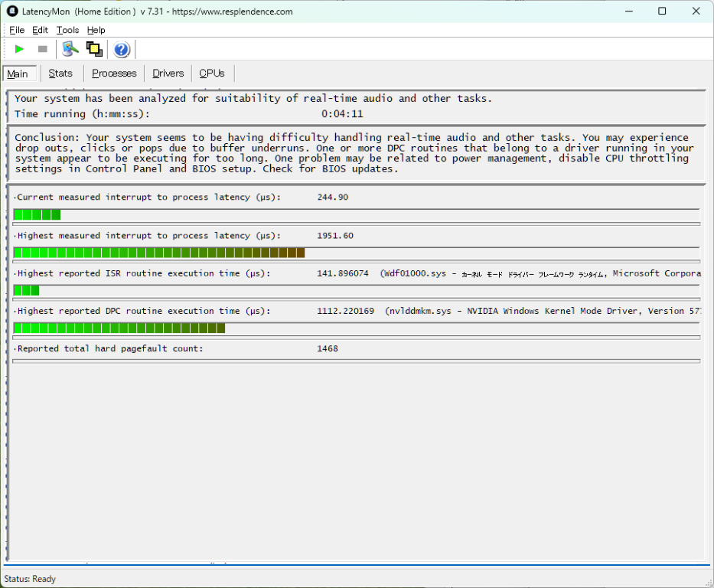Viewport: 714px width, 588px height.
Task: Click the Conclusion paragraph text
Action: 354,153
